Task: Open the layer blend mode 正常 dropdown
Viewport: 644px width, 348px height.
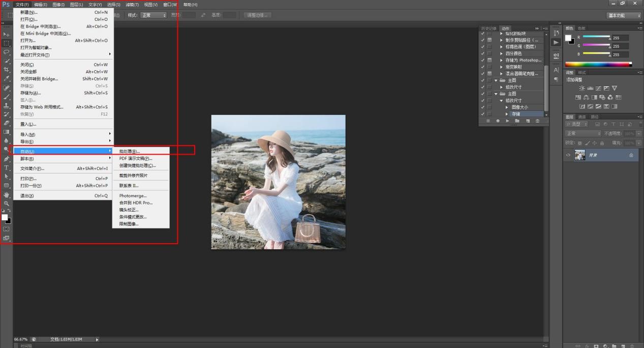Action: tap(582, 133)
